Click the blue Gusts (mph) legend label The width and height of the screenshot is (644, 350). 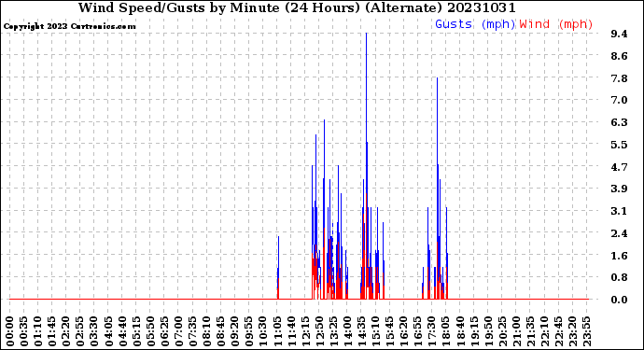point(475,24)
